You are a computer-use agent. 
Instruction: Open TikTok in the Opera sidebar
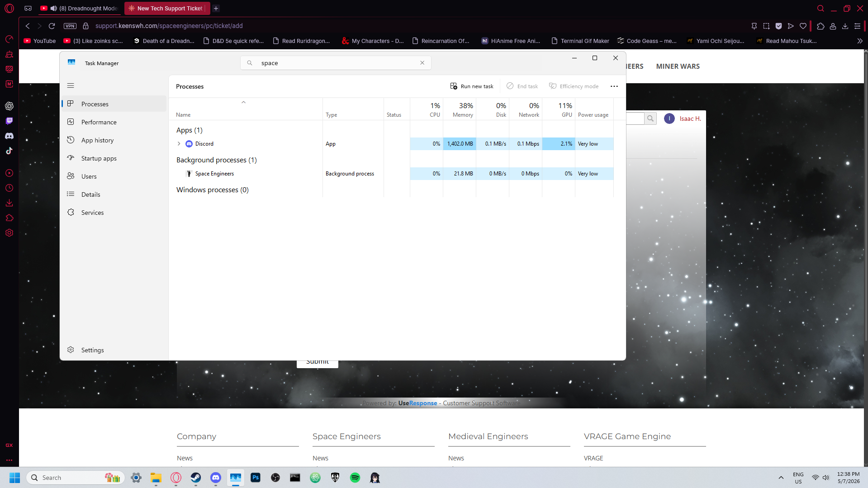pos(9,151)
